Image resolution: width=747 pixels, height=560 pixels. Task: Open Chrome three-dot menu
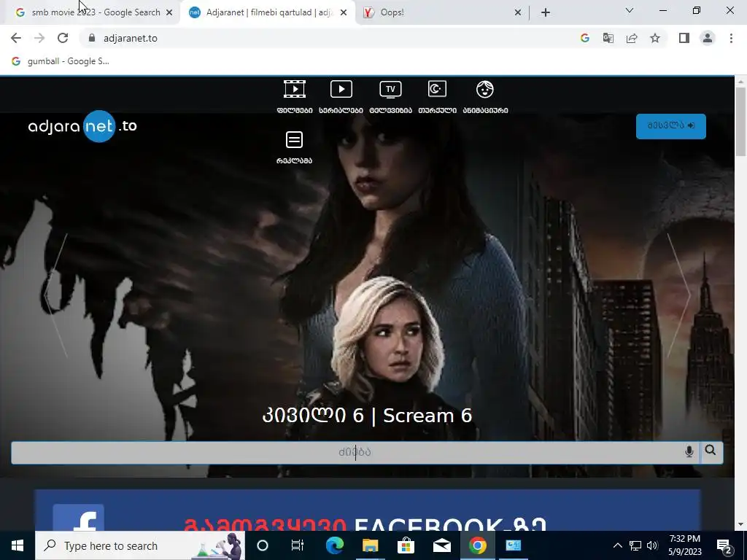[x=731, y=38]
